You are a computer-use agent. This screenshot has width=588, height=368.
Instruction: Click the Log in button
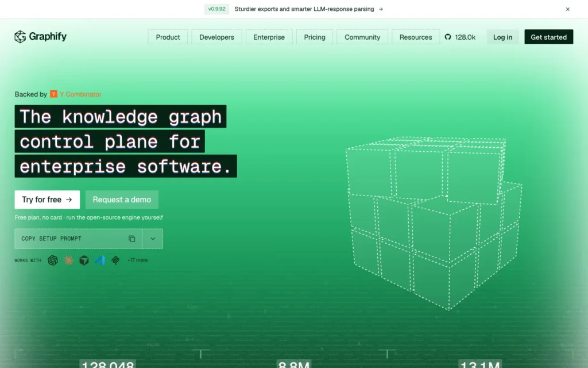(x=502, y=37)
